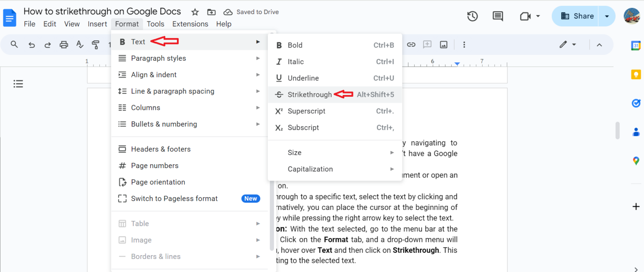Show the document outline icon
644x272 pixels.
18,83
